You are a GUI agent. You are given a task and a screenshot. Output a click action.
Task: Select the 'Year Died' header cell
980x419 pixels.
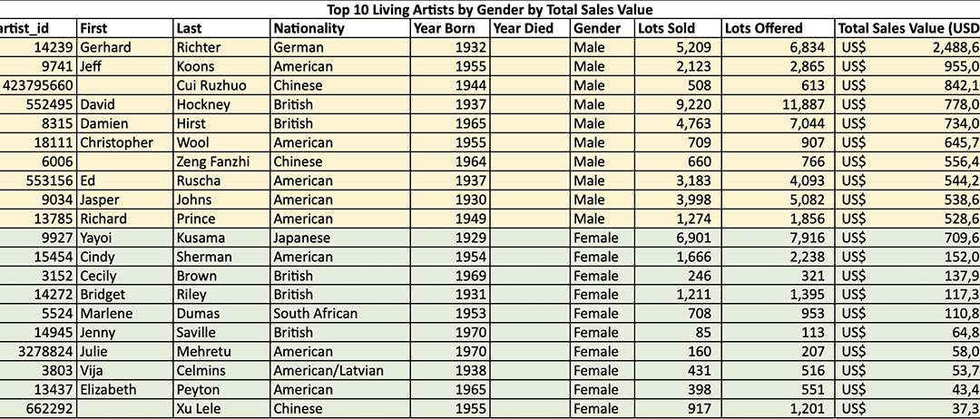click(x=523, y=28)
